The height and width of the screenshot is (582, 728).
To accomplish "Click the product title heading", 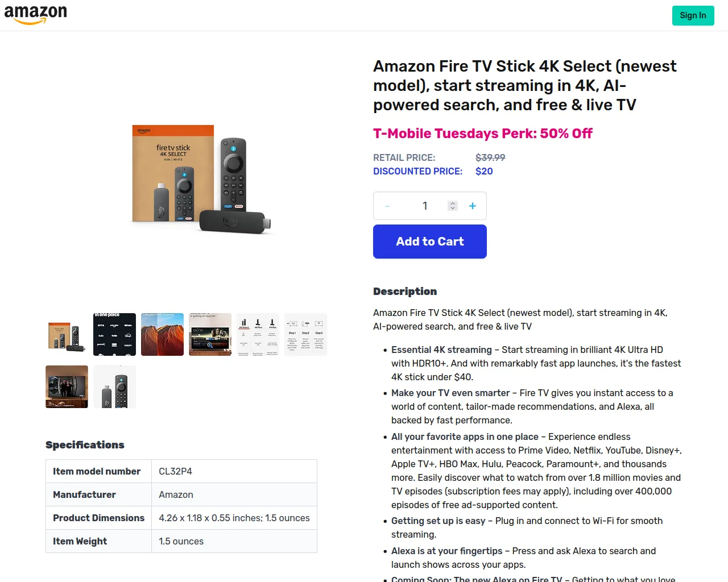I will pyautogui.click(x=525, y=85).
